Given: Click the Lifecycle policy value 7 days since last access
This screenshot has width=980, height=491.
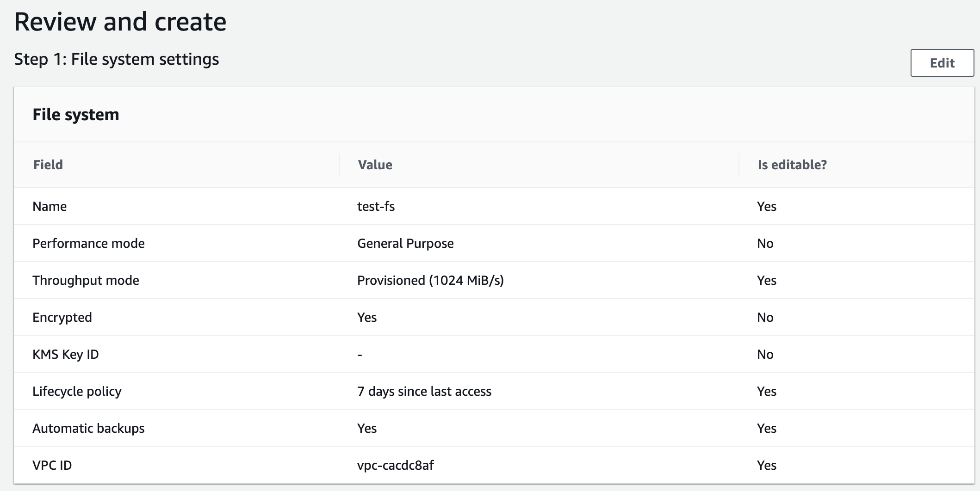Looking at the screenshot, I should pos(424,391).
